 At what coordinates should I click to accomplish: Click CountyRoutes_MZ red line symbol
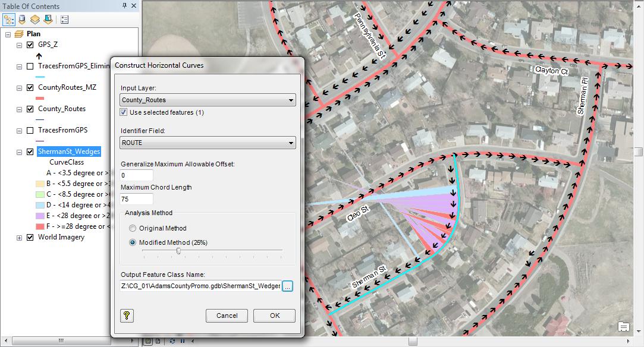pos(40,98)
